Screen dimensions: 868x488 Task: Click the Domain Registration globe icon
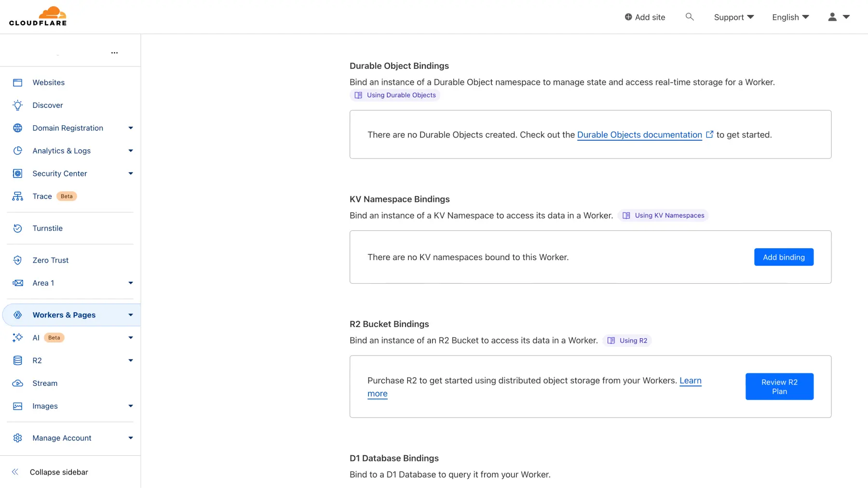click(18, 128)
